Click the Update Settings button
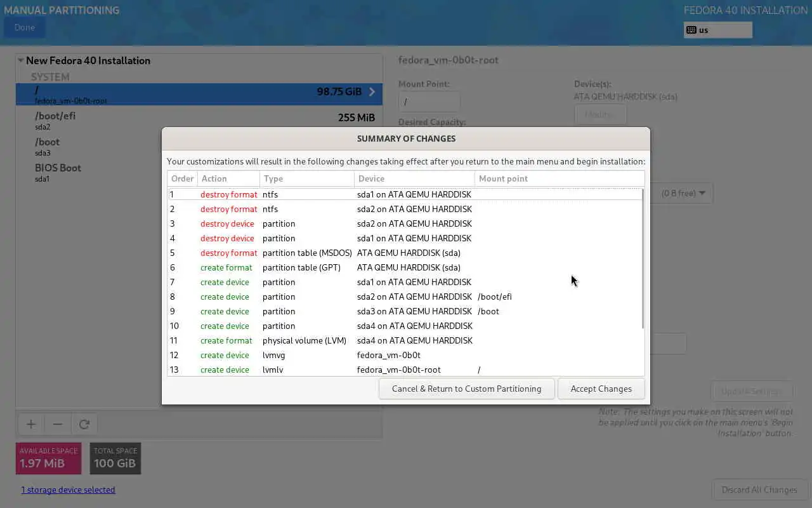This screenshot has height=508, width=812. coord(751,391)
